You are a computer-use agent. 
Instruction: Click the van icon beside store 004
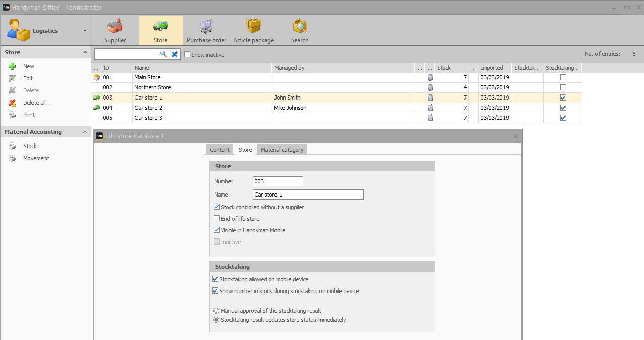[96, 108]
